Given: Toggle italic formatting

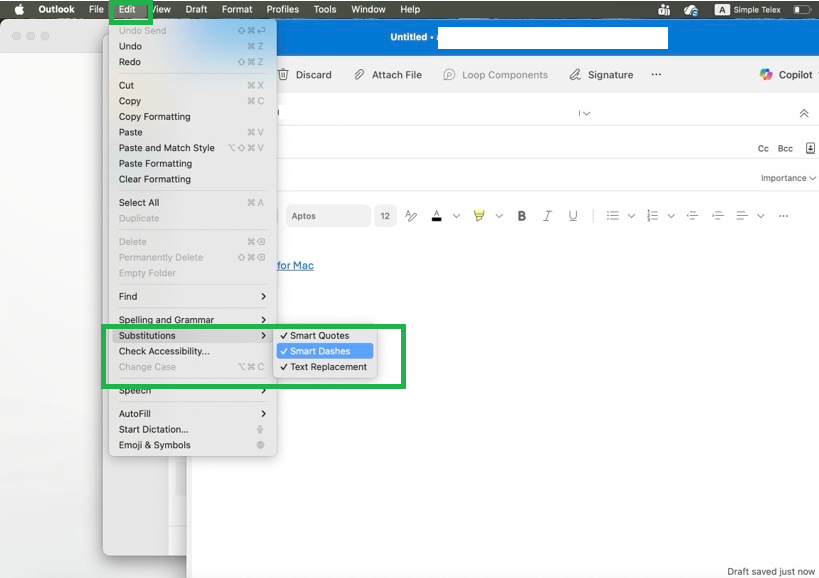Looking at the screenshot, I should (547, 216).
